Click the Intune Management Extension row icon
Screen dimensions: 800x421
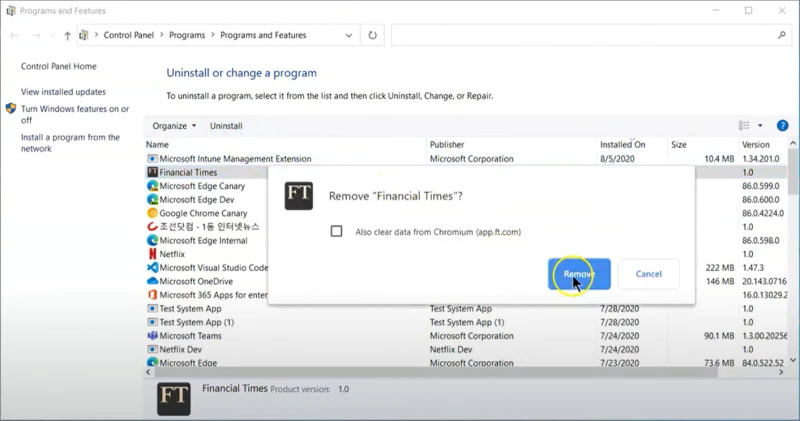(x=152, y=159)
